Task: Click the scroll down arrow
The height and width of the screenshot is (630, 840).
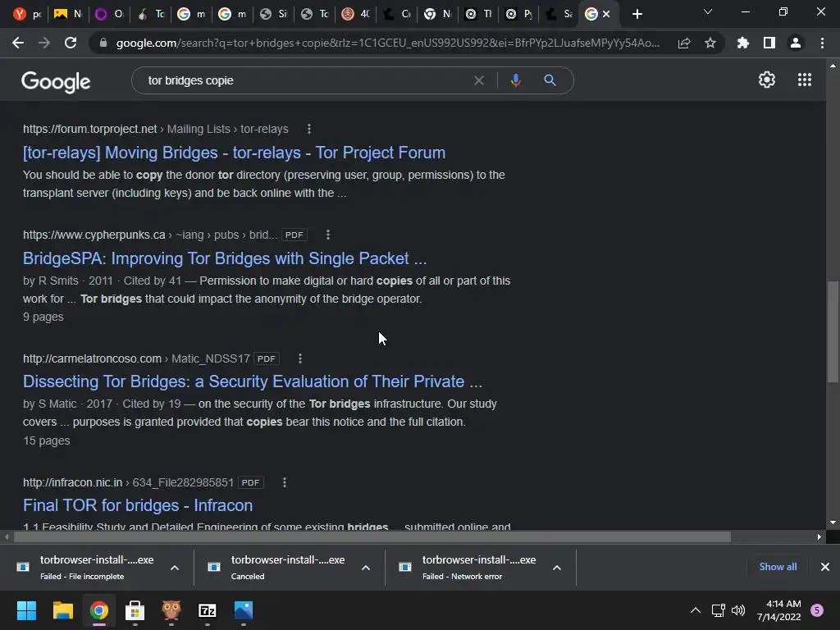Action: 833,523
